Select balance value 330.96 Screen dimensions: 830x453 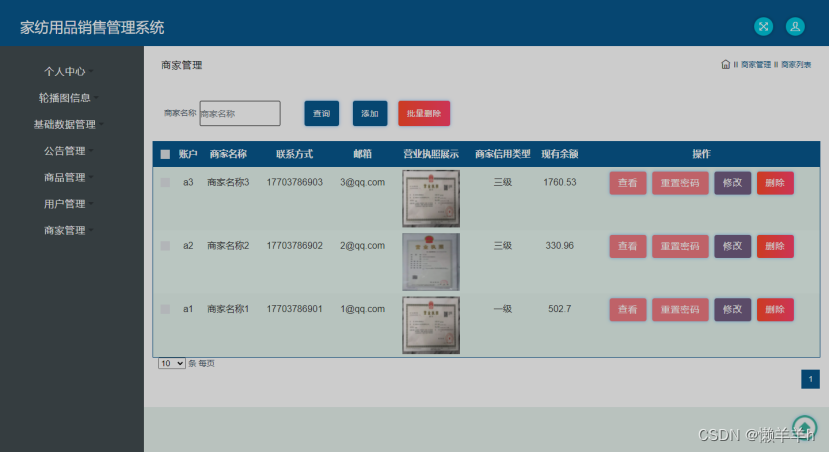point(560,246)
